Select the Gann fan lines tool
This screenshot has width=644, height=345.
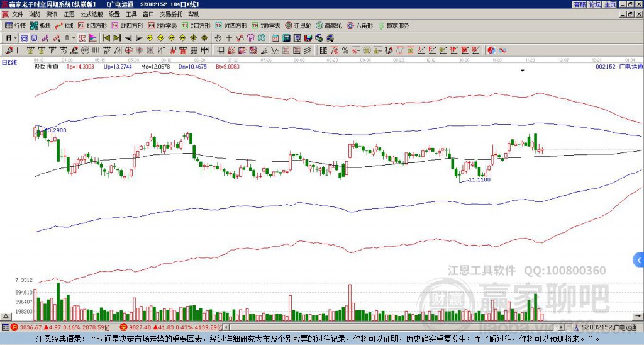click(x=231, y=50)
